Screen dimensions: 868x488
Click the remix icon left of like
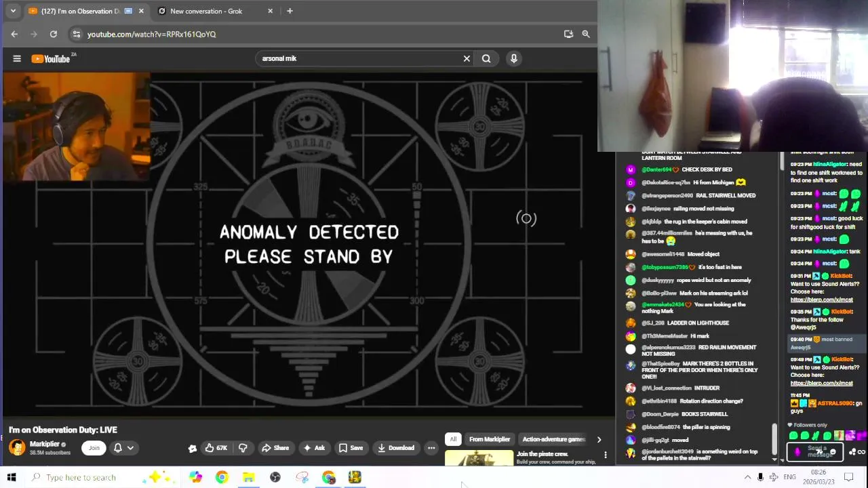[193, 448]
